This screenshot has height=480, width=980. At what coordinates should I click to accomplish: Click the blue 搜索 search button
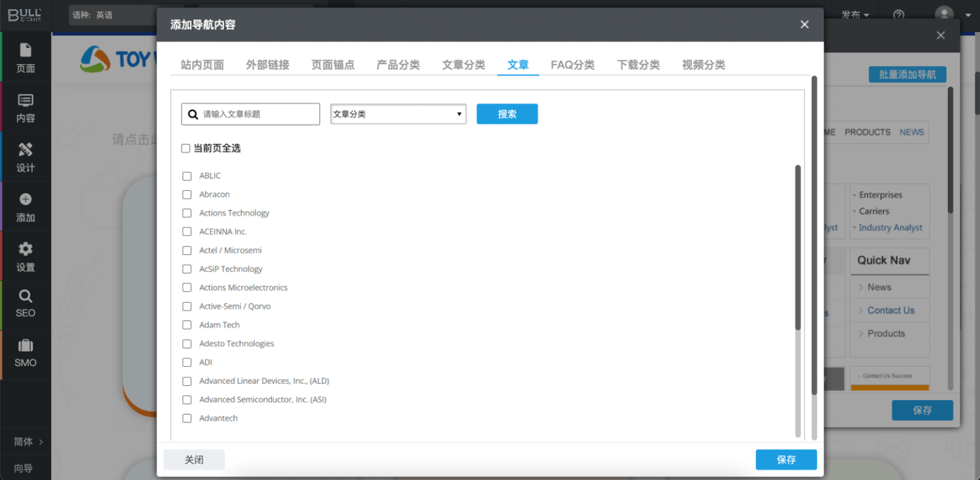[x=507, y=114]
